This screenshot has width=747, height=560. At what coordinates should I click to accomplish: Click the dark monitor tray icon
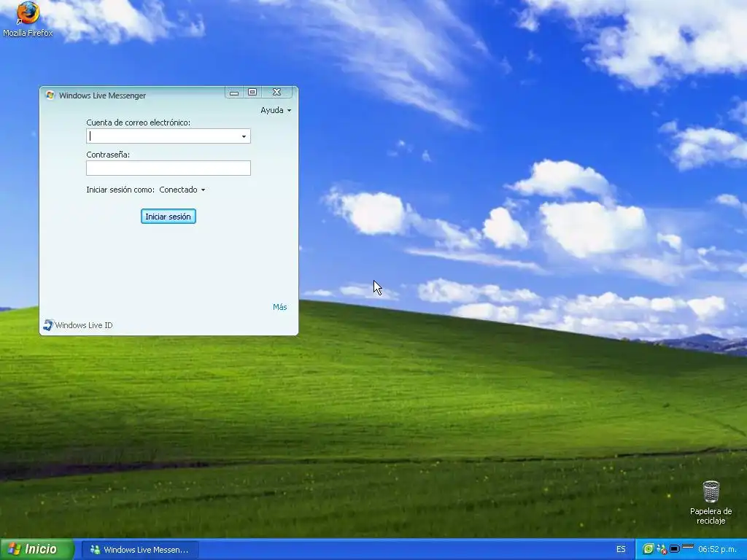coord(674,549)
